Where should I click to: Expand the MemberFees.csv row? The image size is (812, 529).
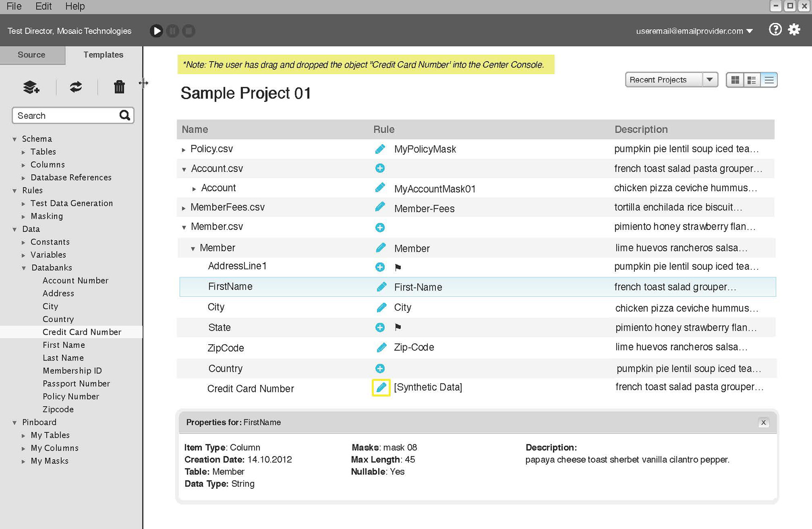184,208
